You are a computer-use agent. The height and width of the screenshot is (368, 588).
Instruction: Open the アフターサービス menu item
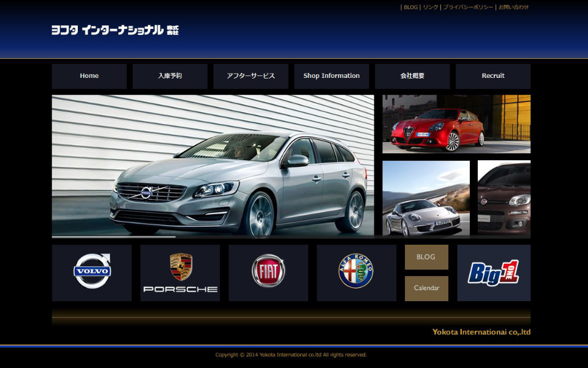[251, 76]
